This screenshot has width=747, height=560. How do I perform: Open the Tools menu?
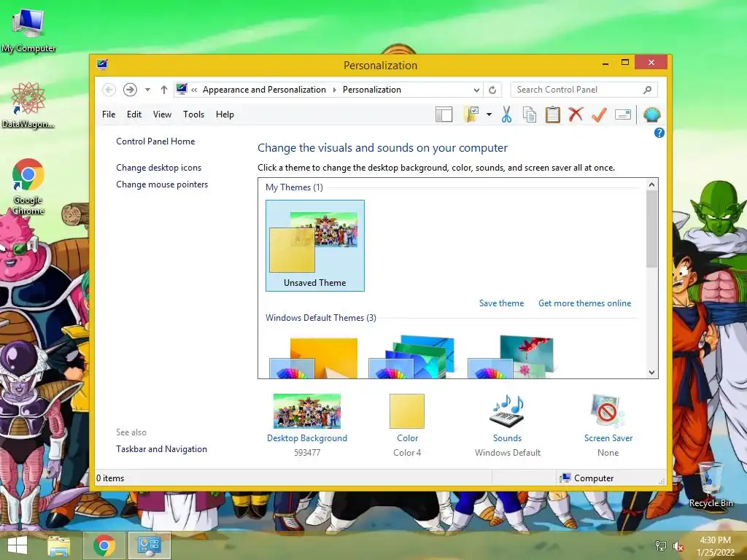[193, 114]
